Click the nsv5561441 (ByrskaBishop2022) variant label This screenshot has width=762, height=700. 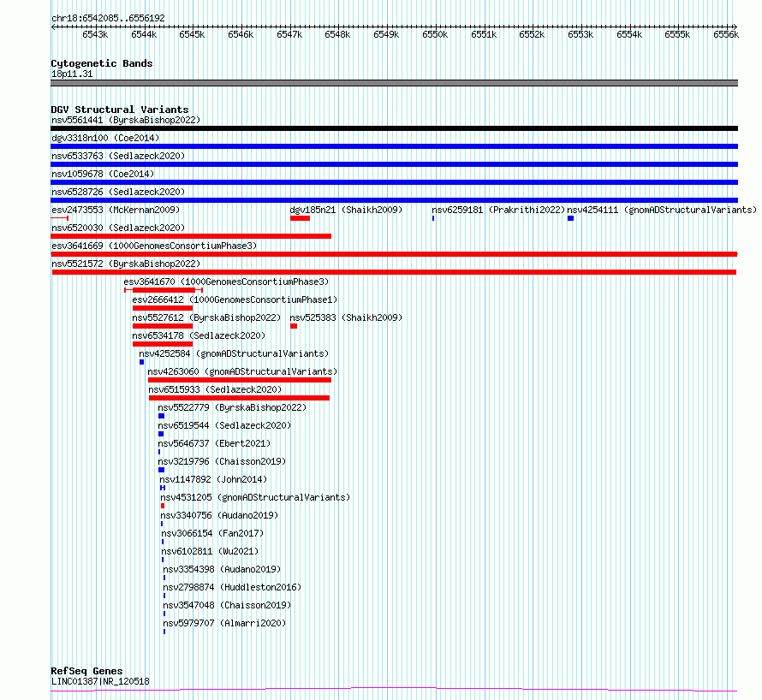pos(126,120)
